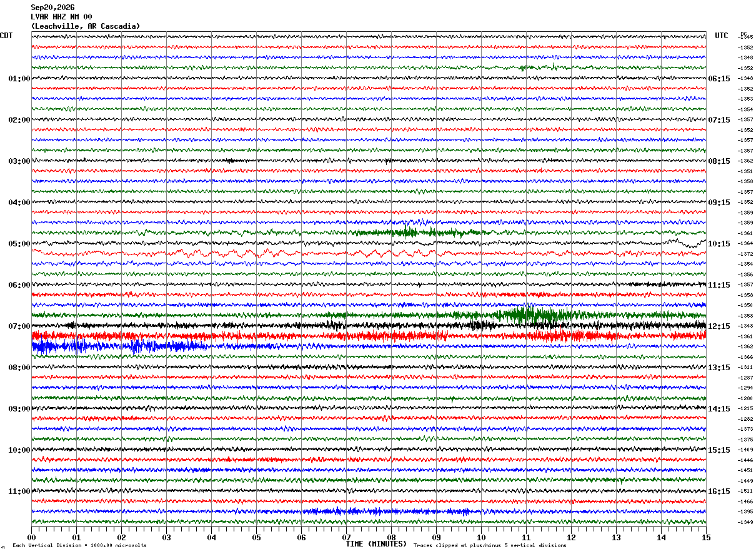Image resolution: width=756 pixels, height=554 pixels.
Task: Click the 06:15 UTC hour label
Action: tap(719, 79)
